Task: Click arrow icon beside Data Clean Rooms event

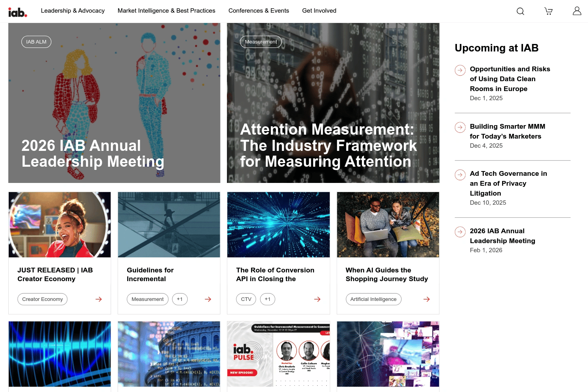Action: tap(460, 70)
